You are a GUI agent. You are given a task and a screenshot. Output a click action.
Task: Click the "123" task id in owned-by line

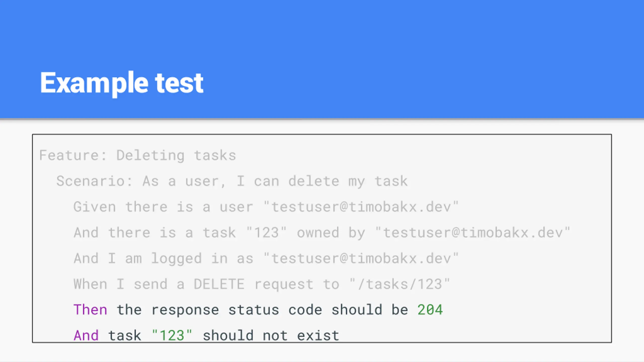[x=266, y=233]
